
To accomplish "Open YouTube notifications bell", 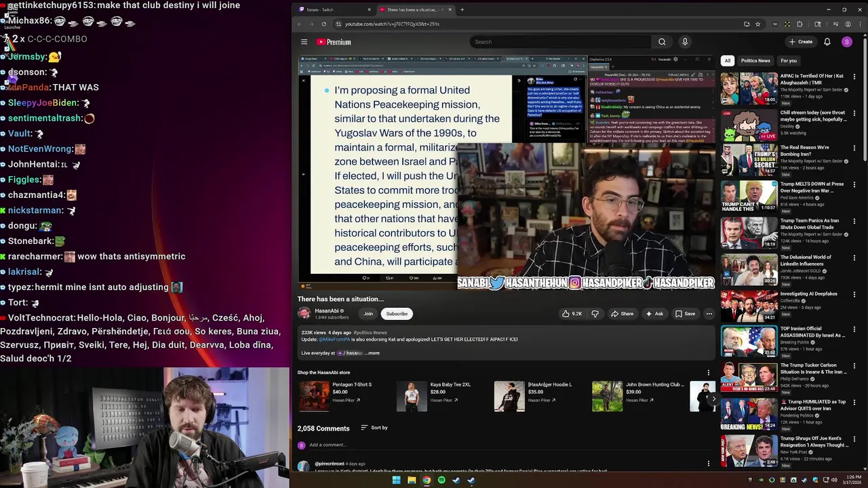I will point(827,42).
